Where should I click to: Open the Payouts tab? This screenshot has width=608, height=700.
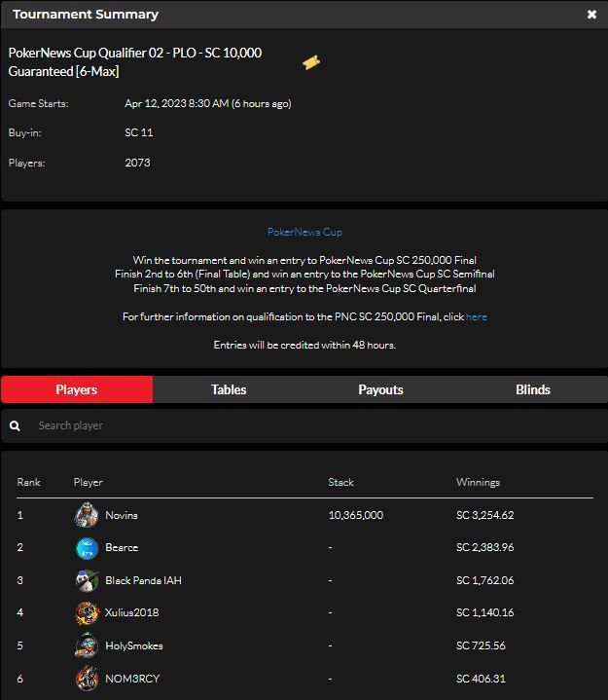click(380, 389)
